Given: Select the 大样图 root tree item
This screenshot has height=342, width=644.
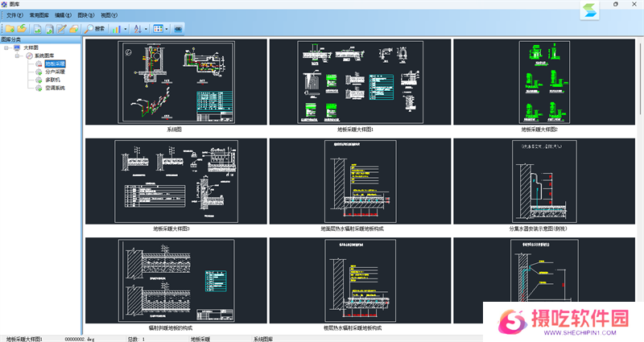Looking at the screenshot, I should [31, 47].
